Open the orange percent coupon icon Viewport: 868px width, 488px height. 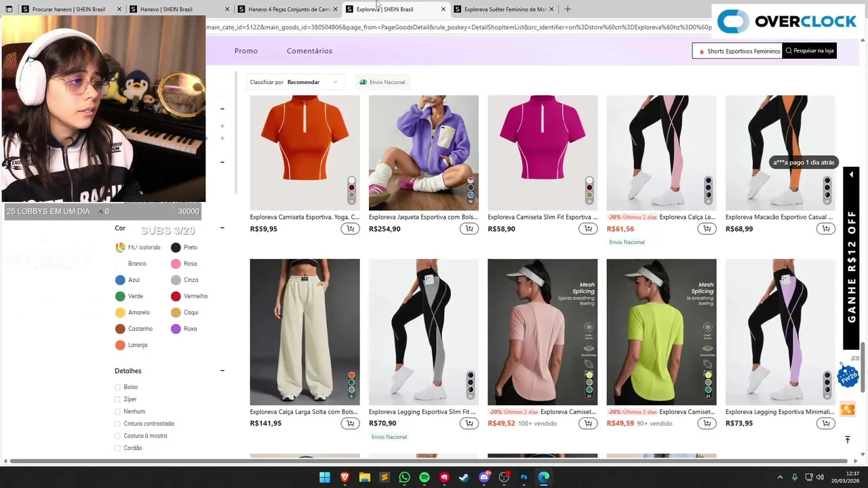tap(847, 409)
